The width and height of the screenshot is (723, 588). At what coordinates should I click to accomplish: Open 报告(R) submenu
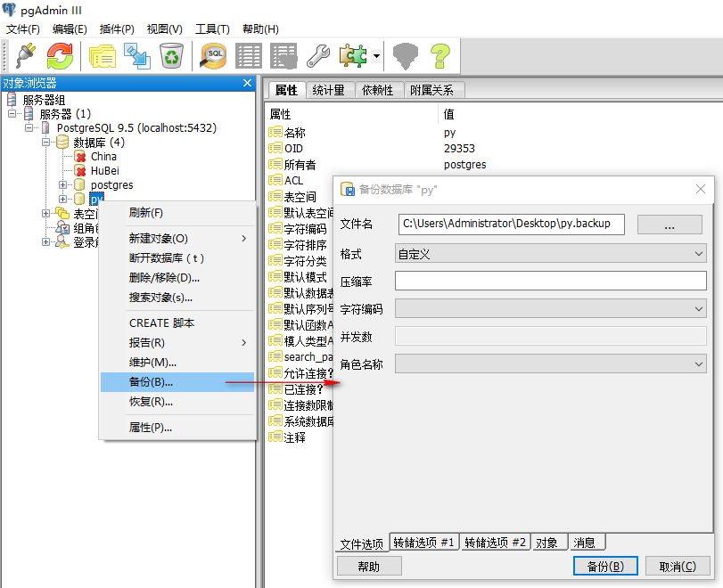(x=177, y=343)
